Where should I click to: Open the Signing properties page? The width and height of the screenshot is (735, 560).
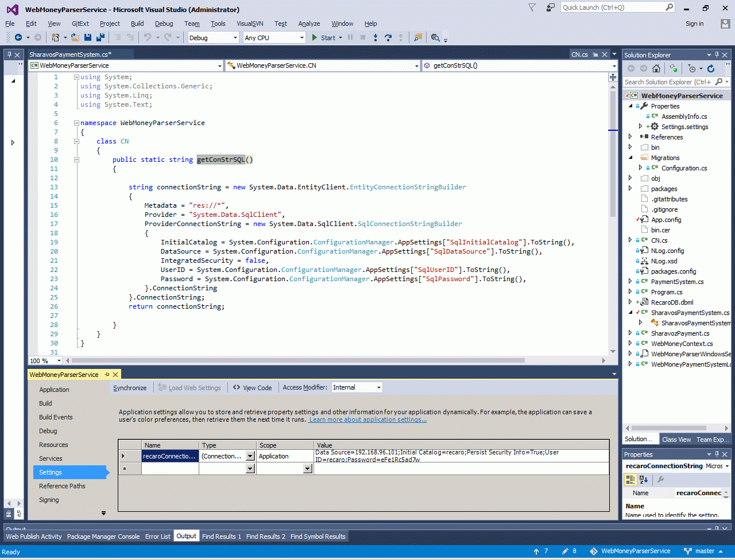click(x=49, y=500)
